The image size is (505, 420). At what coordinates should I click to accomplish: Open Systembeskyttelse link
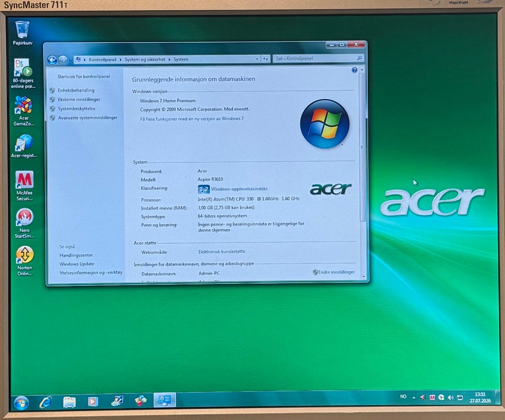point(77,108)
